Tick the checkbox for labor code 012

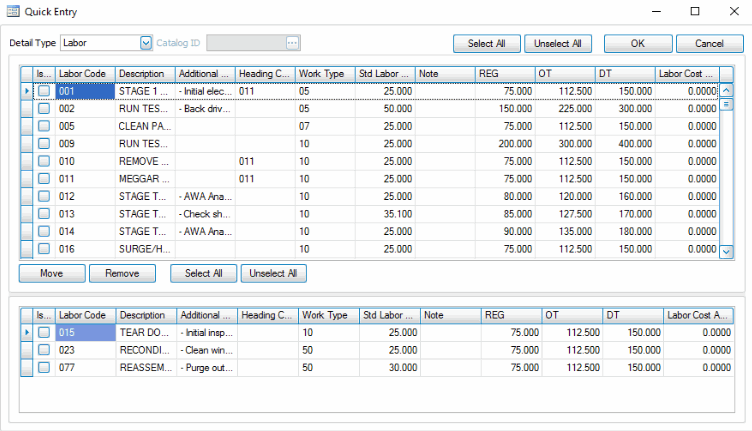tap(44, 197)
